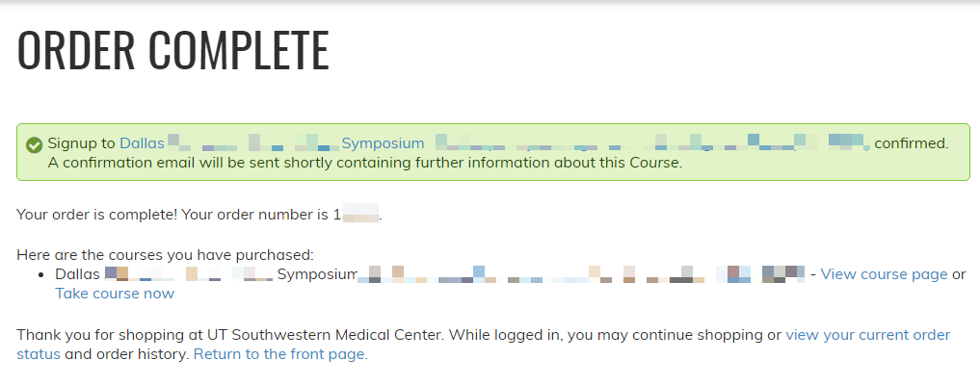Click the and order history text

(127, 354)
